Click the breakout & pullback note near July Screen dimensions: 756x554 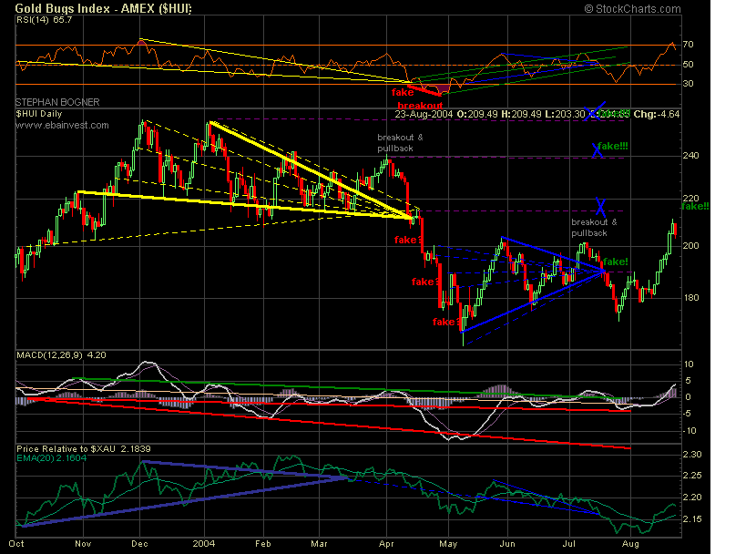tap(594, 228)
